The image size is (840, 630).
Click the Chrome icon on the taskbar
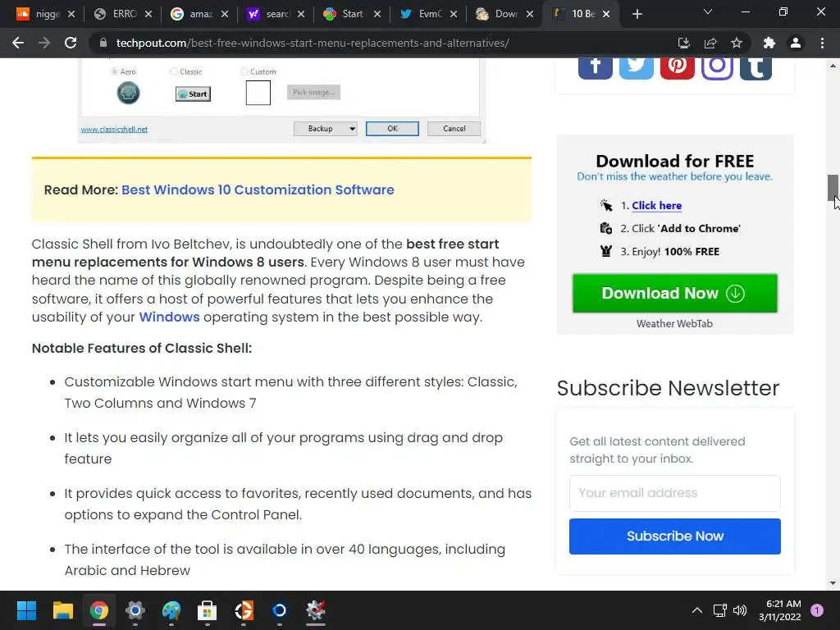tap(99, 610)
